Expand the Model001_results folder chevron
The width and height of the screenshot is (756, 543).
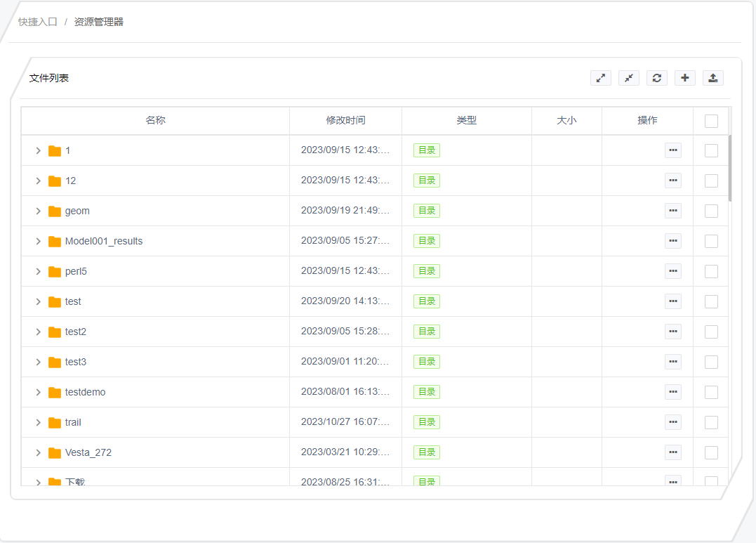point(38,242)
